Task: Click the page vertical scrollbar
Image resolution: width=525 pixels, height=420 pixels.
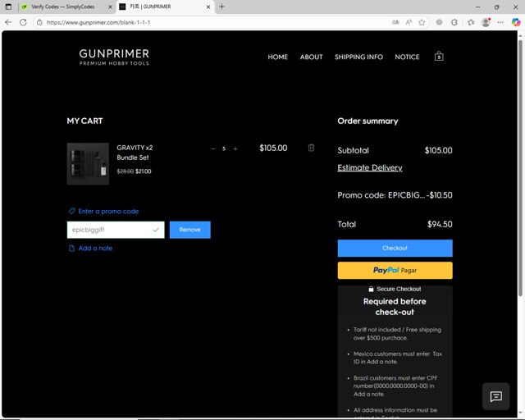Action: click(520, 167)
